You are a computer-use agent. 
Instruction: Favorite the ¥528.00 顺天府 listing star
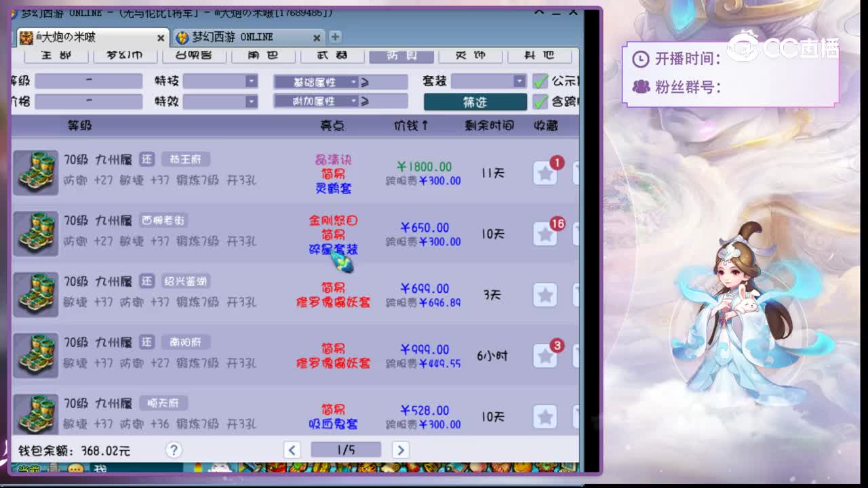(x=545, y=417)
